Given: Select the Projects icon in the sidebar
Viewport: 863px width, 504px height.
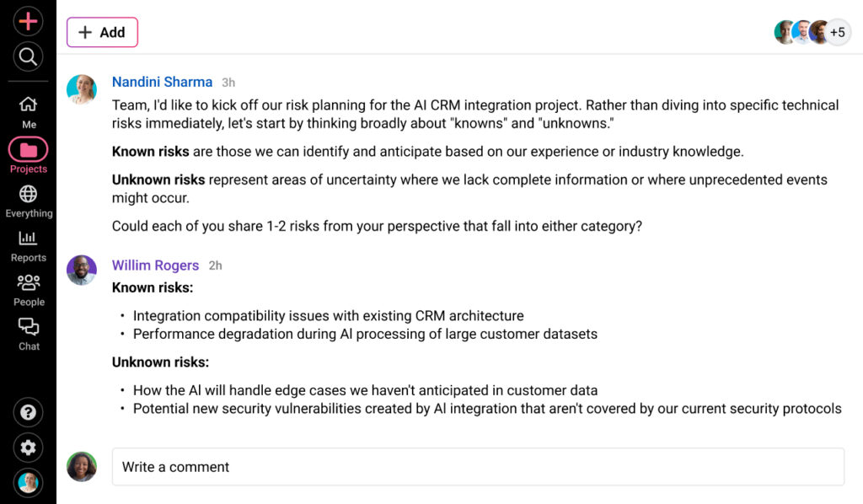Looking at the screenshot, I should [x=28, y=150].
